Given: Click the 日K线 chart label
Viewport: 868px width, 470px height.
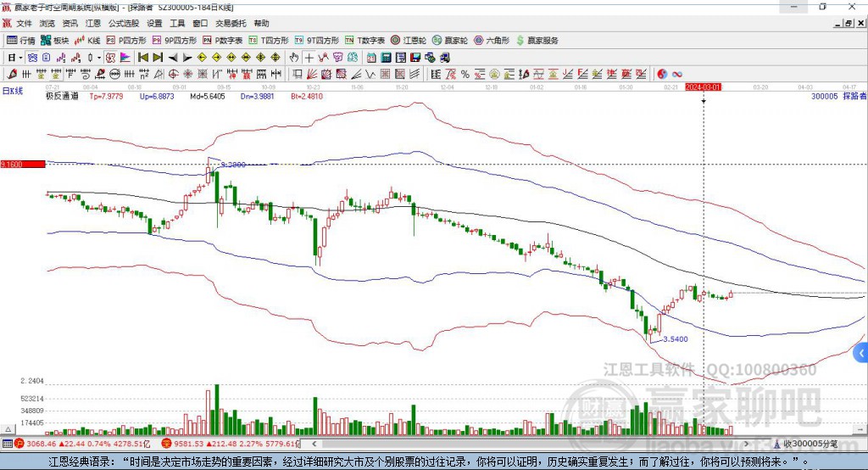Looking at the screenshot, I should click(x=12, y=91).
